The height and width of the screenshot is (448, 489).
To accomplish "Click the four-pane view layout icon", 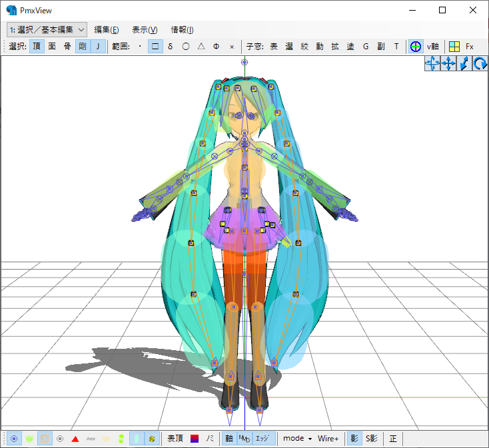I will (454, 47).
